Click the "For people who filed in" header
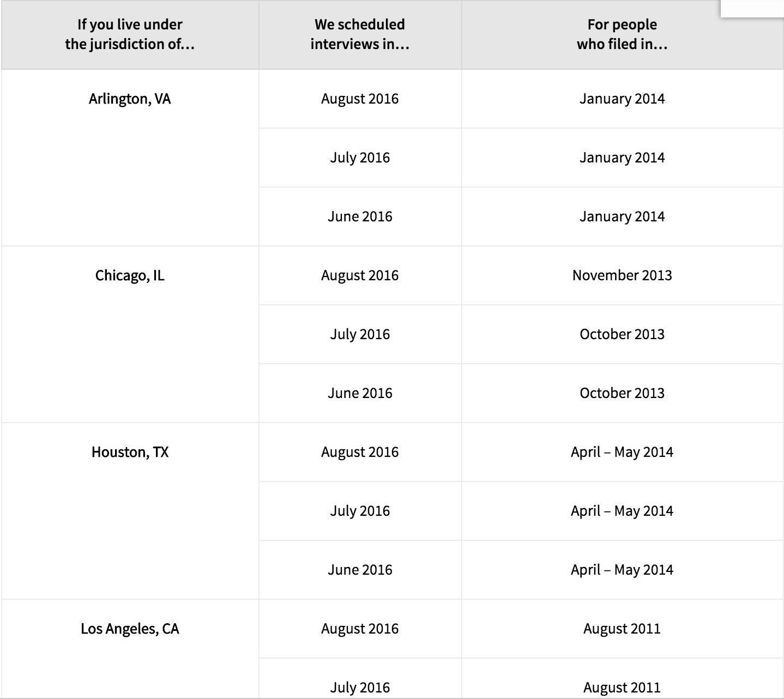 pos(622,34)
